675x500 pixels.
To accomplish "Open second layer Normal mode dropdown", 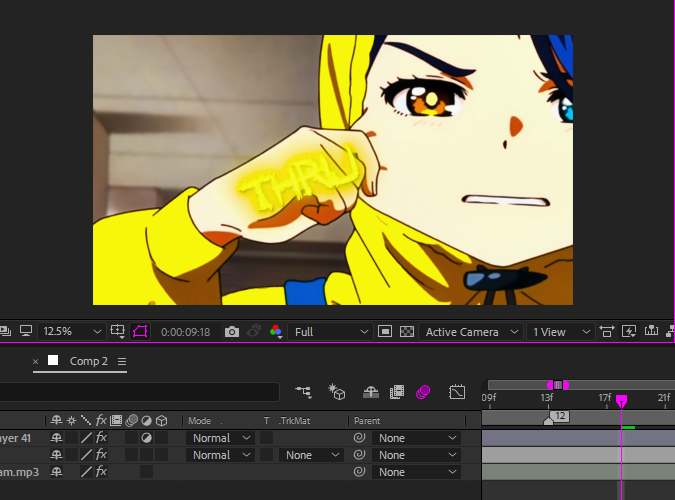I will pyautogui.click(x=220, y=455).
